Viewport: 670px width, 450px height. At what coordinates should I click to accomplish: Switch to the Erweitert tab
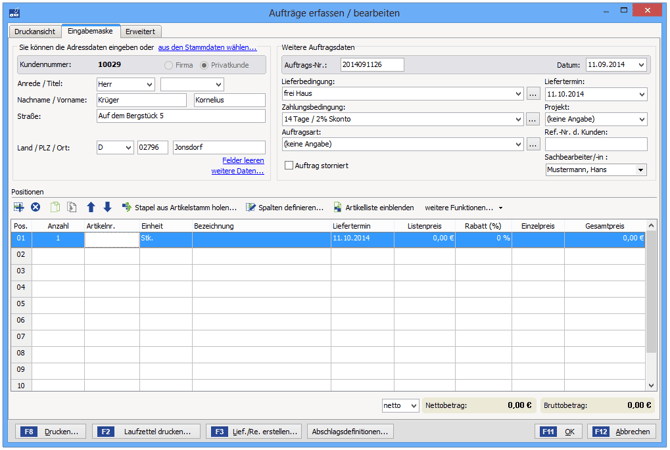[x=140, y=32]
